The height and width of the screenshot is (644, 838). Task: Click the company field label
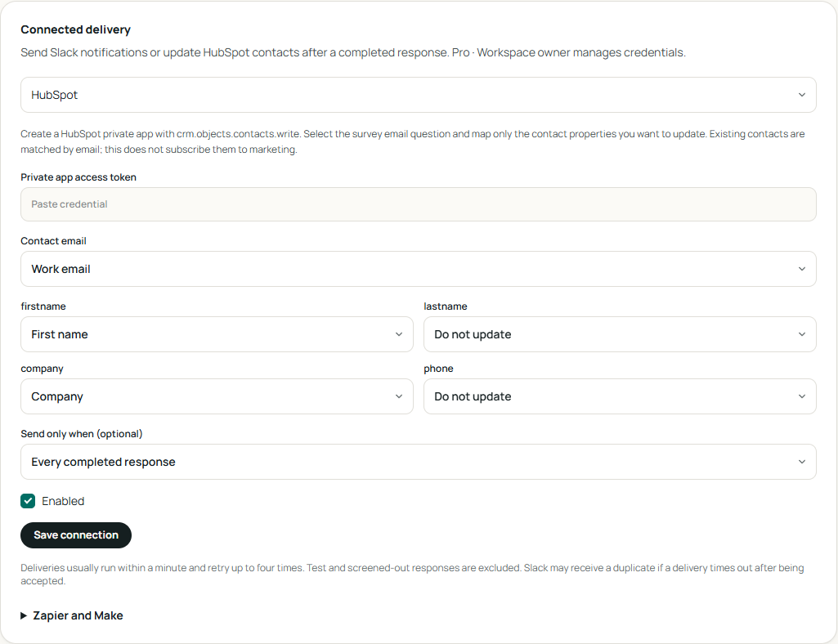pyautogui.click(x=42, y=369)
